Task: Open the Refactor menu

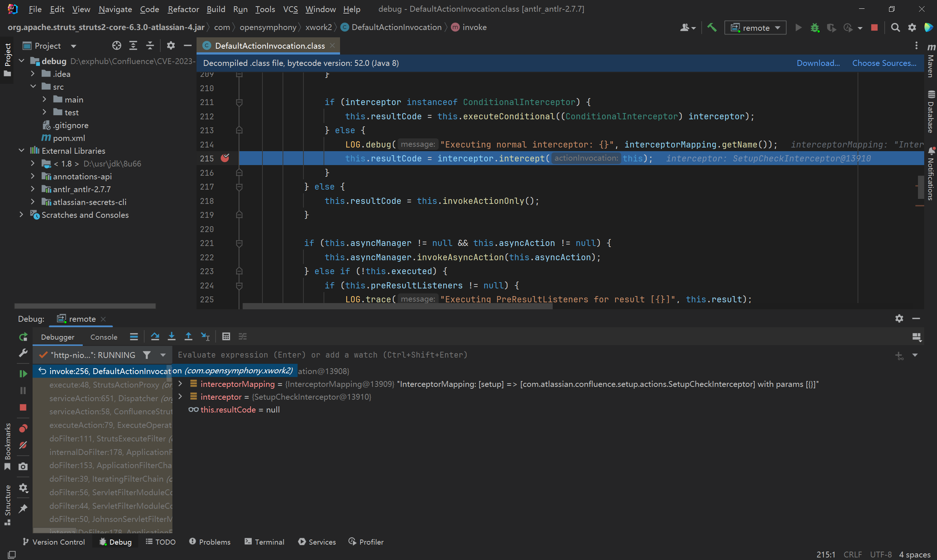Action: (183, 9)
